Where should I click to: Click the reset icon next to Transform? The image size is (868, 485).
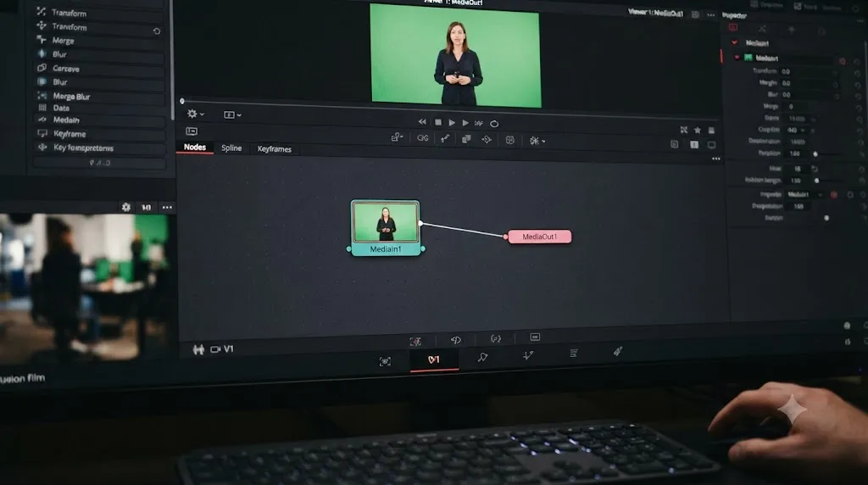coord(157,31)
